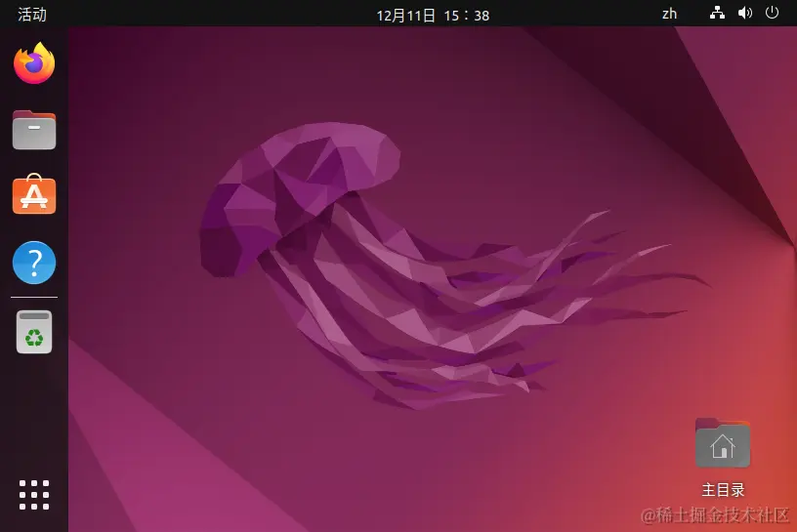Open the power menu icon
797x532 pixels.
(772, 12)
